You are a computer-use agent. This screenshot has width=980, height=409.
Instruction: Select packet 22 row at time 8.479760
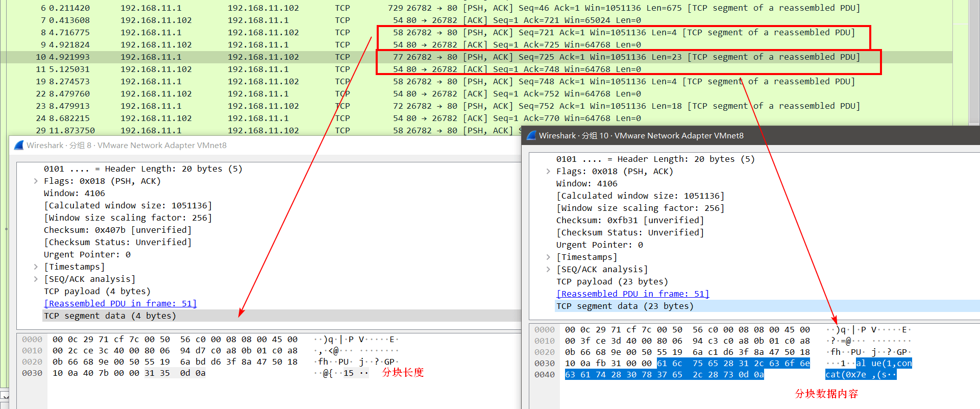(476, 94)
